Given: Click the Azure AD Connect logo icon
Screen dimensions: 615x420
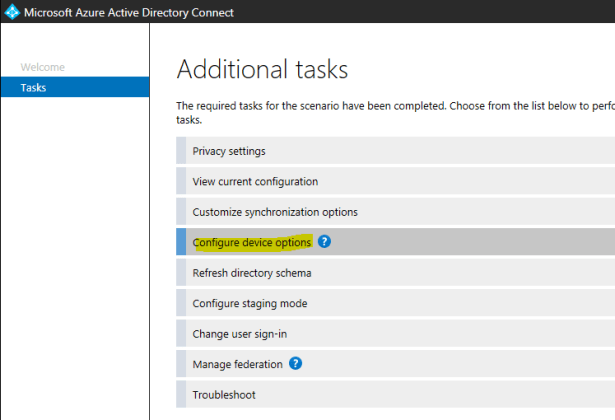Looking at the screenshot, I should 12,12.
